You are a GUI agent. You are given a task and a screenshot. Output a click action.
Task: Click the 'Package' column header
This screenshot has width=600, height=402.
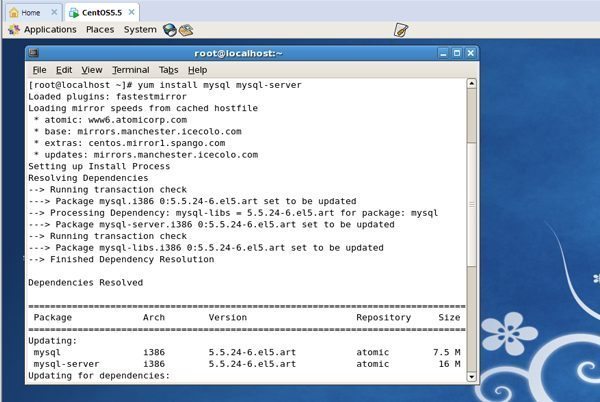pos(53,317)
